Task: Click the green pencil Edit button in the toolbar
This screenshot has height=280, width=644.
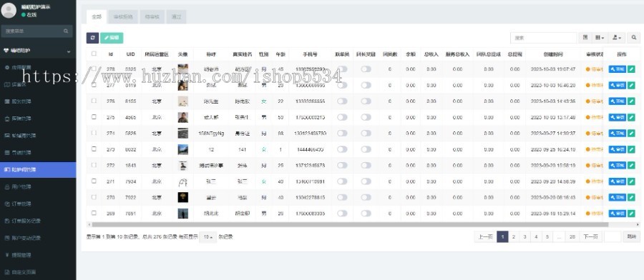Action: [112, 38]
